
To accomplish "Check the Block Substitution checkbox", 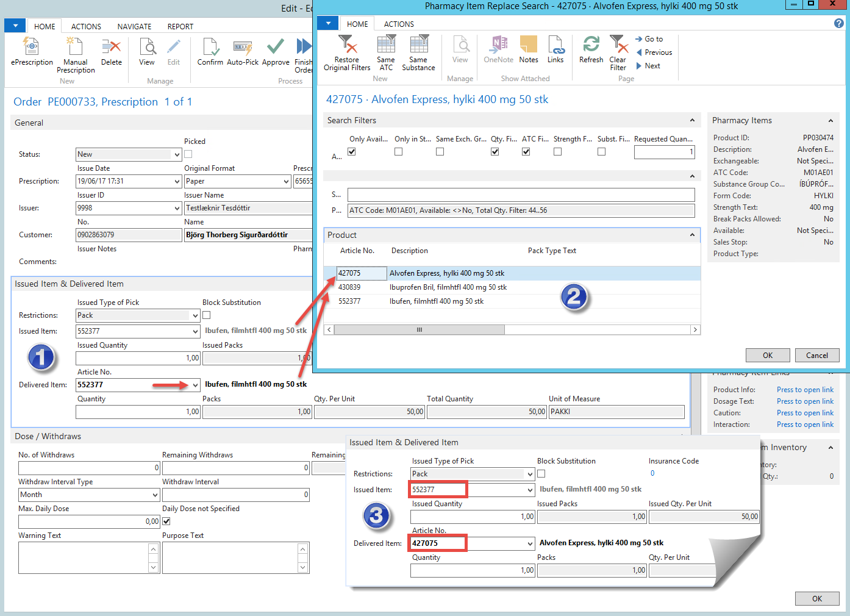I will pos(207,315).
